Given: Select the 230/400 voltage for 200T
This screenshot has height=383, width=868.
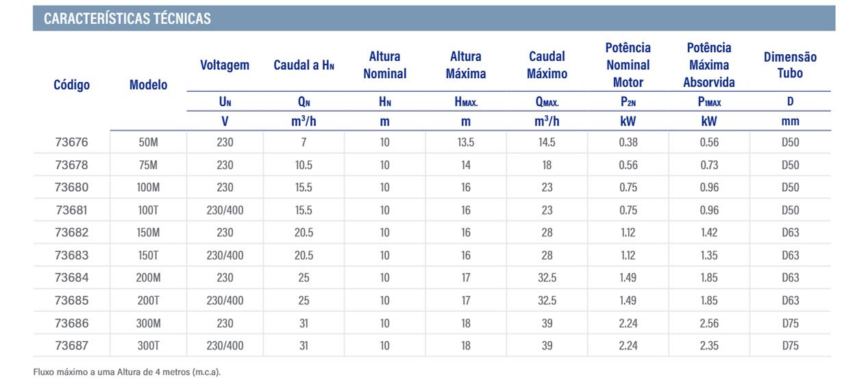Looking at the screenshot, I should [225, 301].
